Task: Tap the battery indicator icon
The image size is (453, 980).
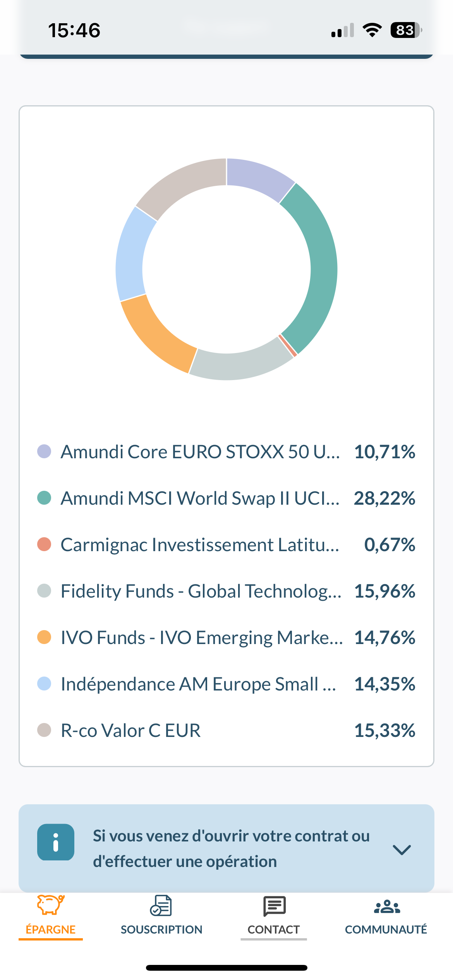Action: (406, 30)
